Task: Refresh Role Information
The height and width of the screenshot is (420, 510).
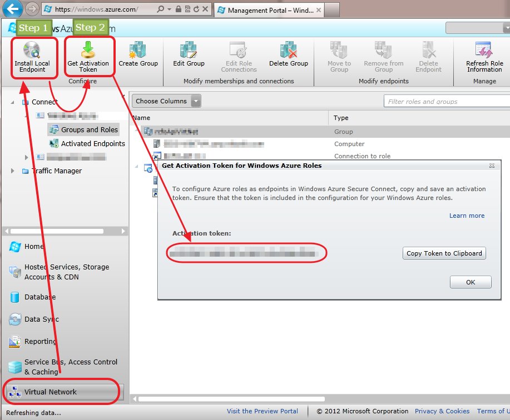Action: 484,57
